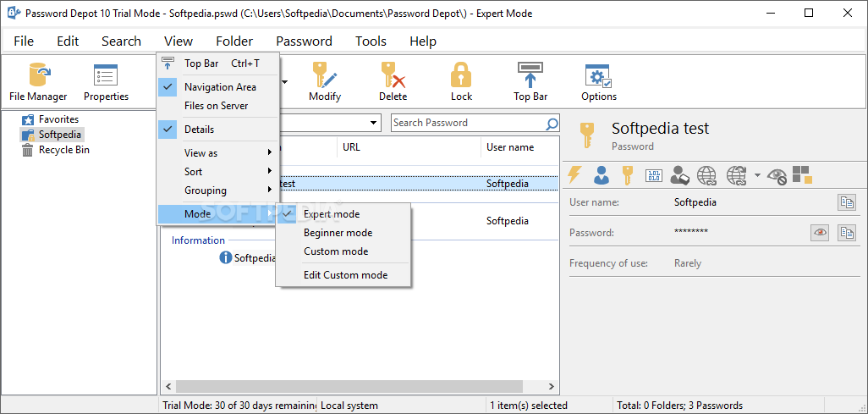Viewport: 868px width, 414px height.
Task: Open the File Manager toolbar button
Action: [38, 82]
